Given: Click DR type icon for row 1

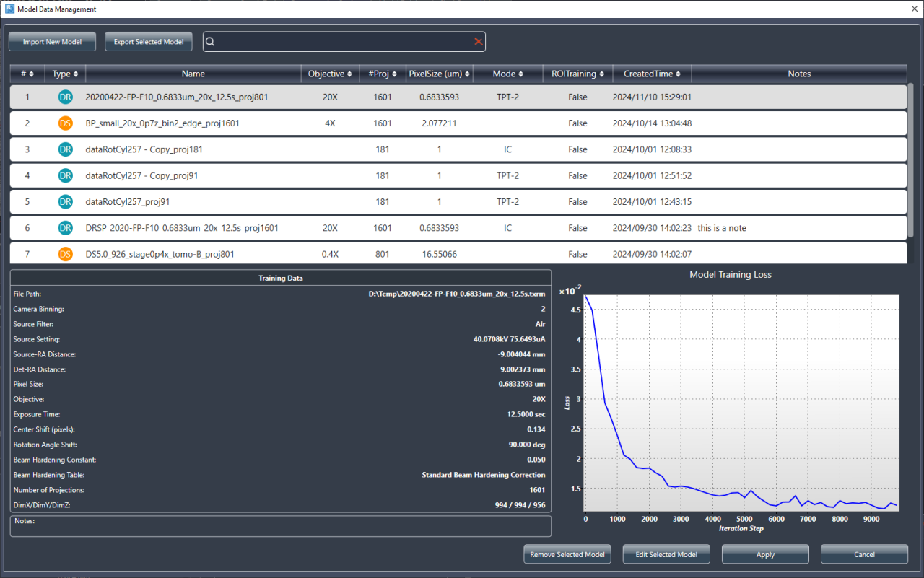Looking at the screenshot, I should 65,97.
